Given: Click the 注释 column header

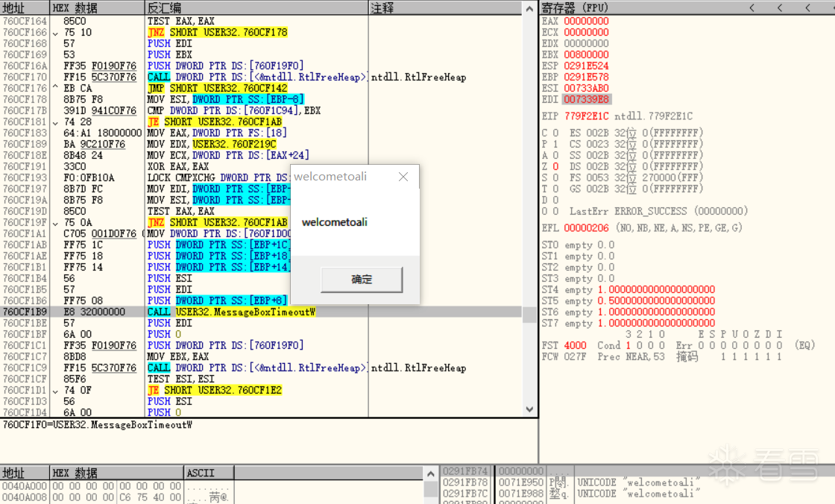Looking at the screenshot, I should pos(444,7).
